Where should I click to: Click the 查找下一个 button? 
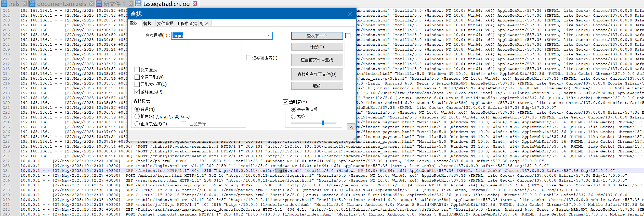[317, 36]
